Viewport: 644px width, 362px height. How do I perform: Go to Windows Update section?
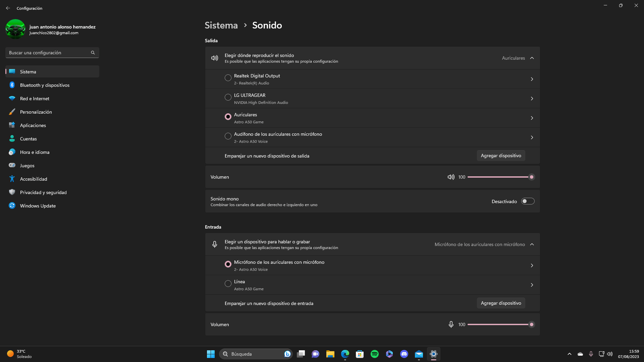point(38,206)
